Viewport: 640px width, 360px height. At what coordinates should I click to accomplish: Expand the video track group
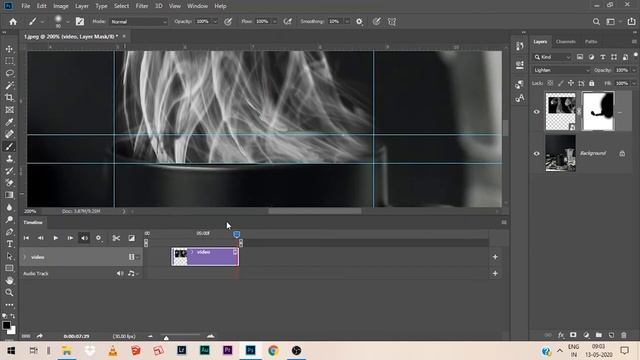[24, 257]
